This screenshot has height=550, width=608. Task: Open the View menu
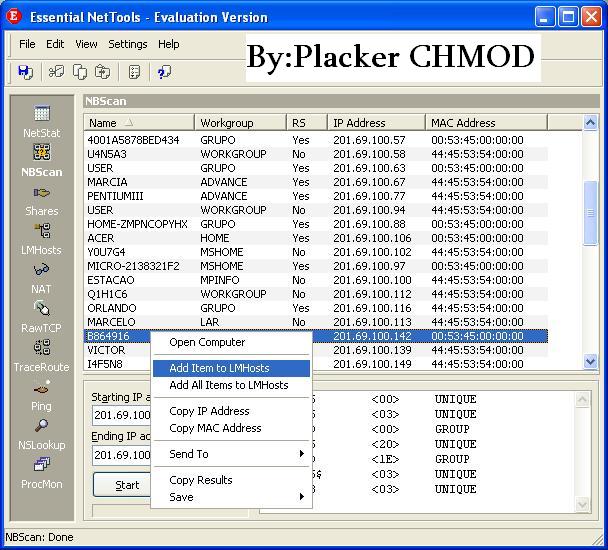[x=86, y=44]
